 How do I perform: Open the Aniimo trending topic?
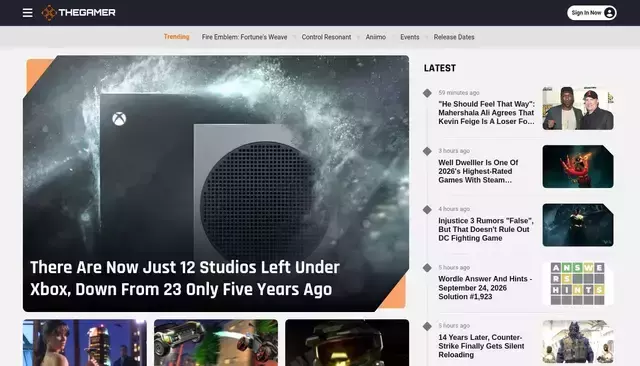coord(376,37)
